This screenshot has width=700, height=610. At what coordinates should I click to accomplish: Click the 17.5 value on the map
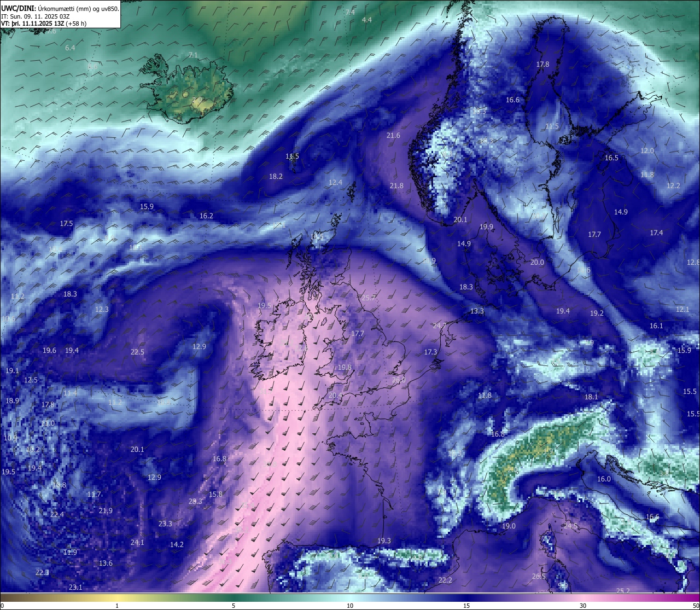point(66,224)
